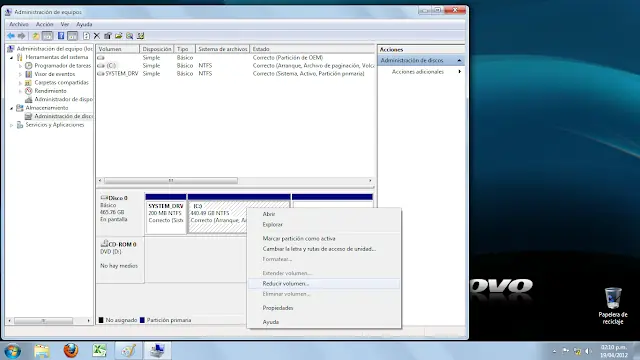Click the black X delete icon
The width and height of the screenshot is (640, 360).
pyautogui.click(x=97, y=36)
